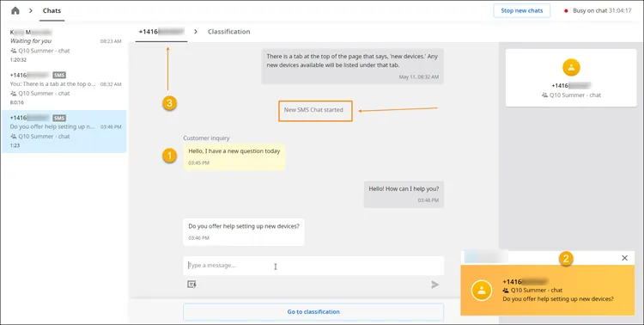Click the 'Do you offer help setting up new devices?' chat bubble

(244, 232)
